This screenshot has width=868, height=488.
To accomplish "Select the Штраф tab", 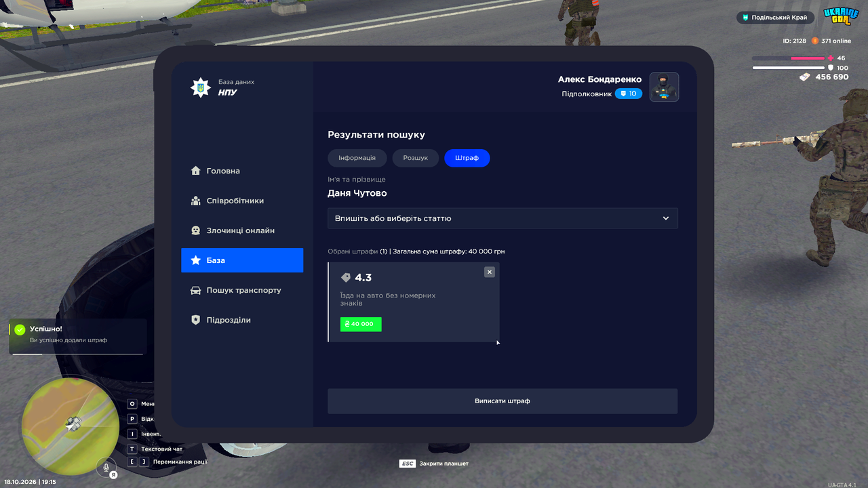I will pos(467,158).
